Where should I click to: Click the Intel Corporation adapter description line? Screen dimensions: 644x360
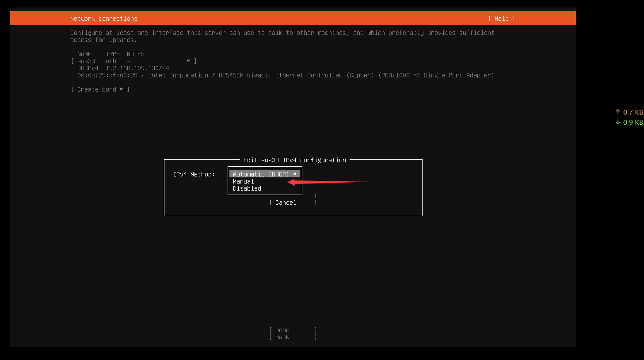pyautogui.click(x=286, y=75)
